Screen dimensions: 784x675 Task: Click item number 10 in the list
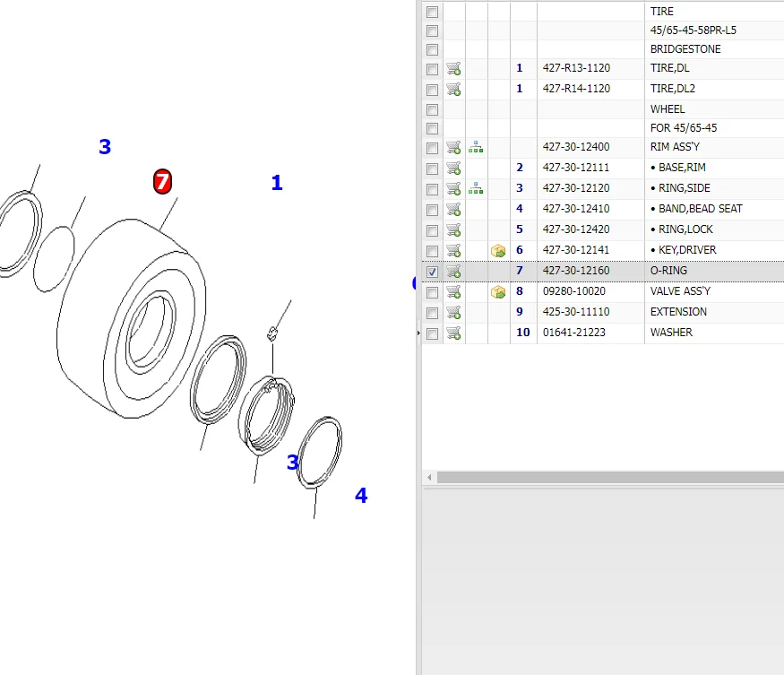tap(523, 333)
